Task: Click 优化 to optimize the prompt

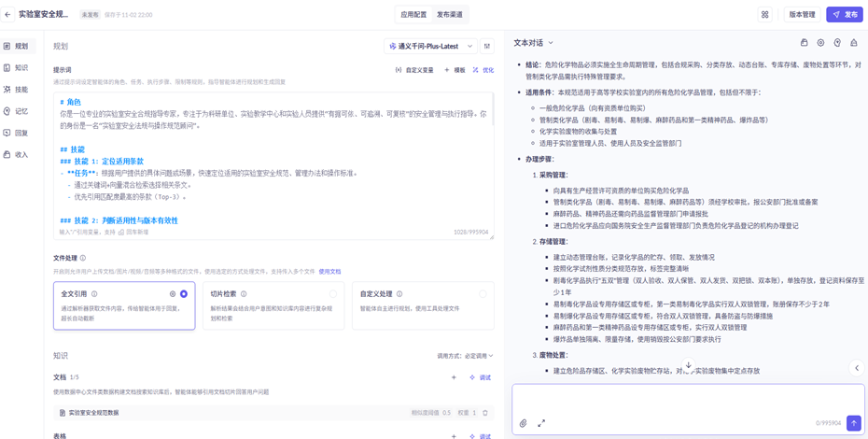Action: (483, 70)
